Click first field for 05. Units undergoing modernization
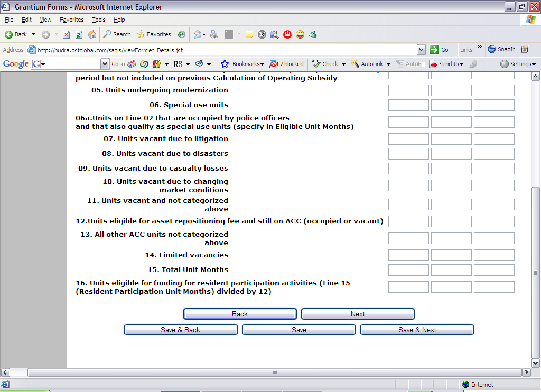 click(x=408, y=90)
